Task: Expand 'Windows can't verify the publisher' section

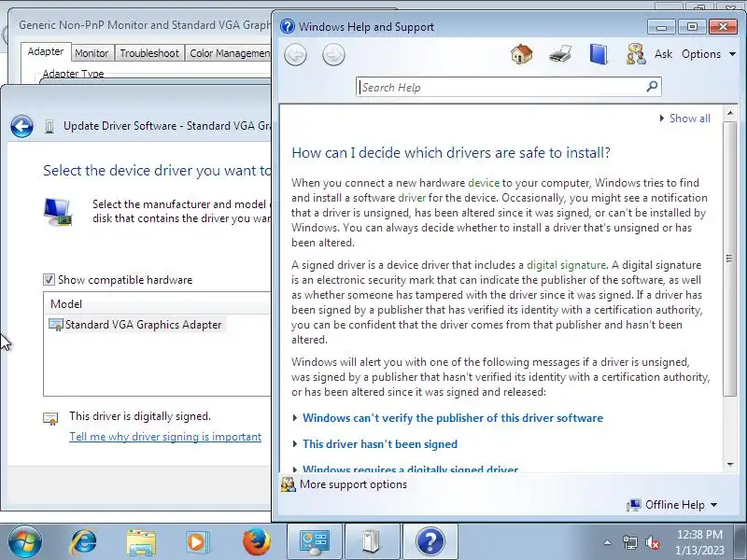Action: 453,418
